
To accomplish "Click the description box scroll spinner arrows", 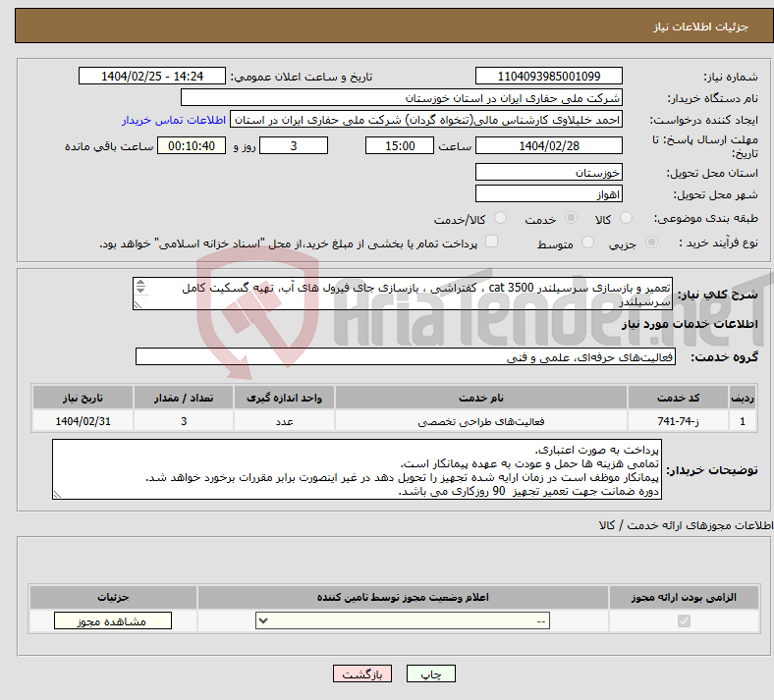I will (140, 286).
